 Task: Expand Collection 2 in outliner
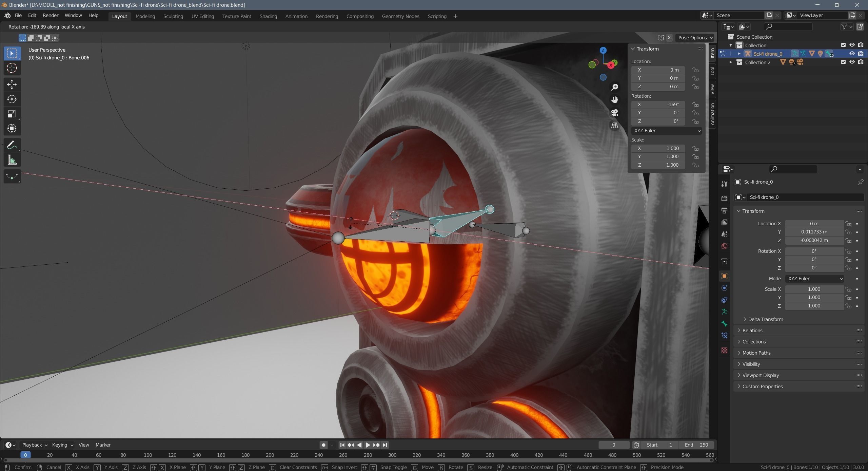pos(731,62)
